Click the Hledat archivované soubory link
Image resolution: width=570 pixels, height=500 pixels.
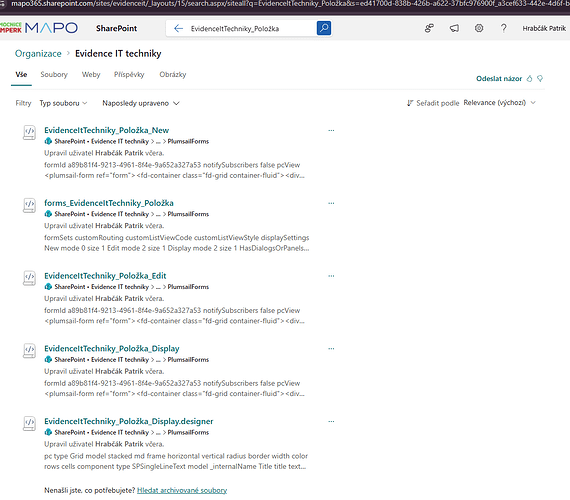[182, 490]
